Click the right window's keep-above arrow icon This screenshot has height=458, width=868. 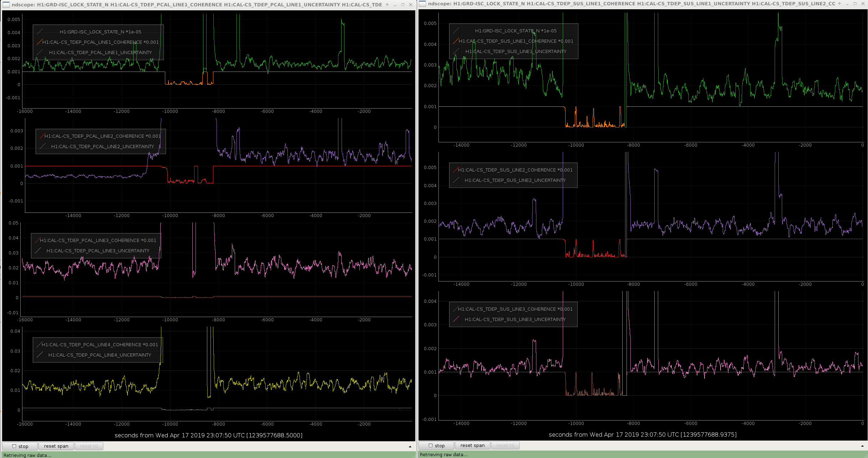coord(839,4)
